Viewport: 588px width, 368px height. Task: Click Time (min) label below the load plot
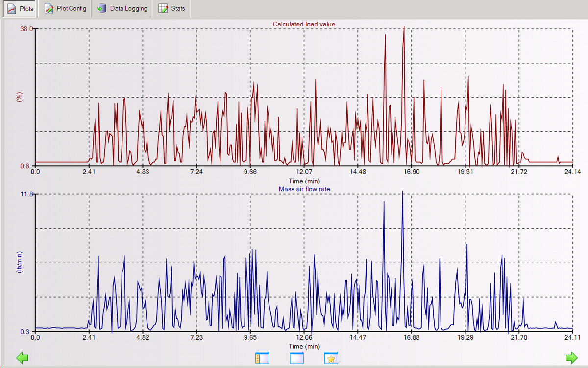click(304, 181)
